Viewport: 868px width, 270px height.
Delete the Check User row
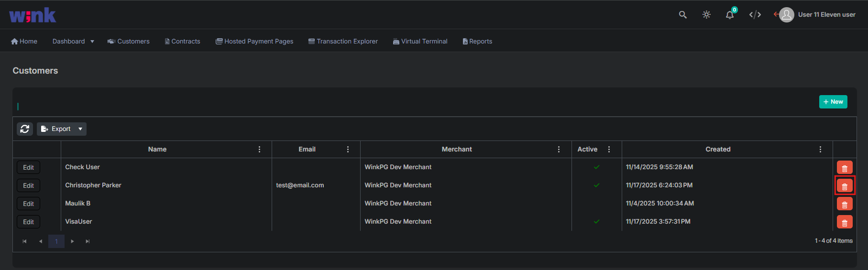(845, 168)
